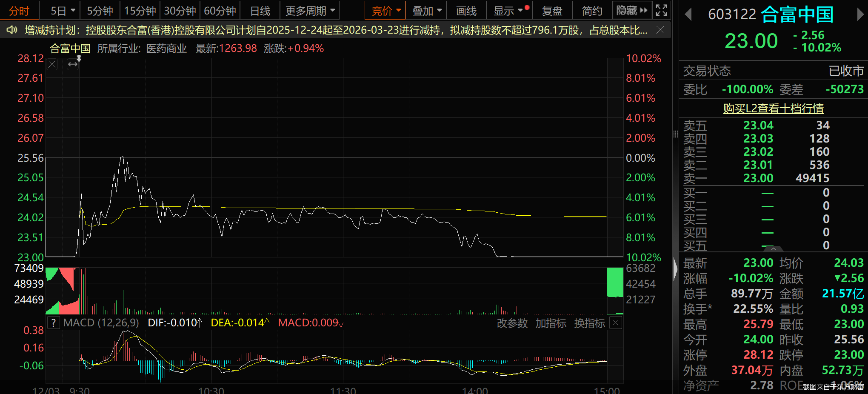Expand quote panel via side arrow
Image resolution: width=868 pixels, height=394 pixels.
677,269
